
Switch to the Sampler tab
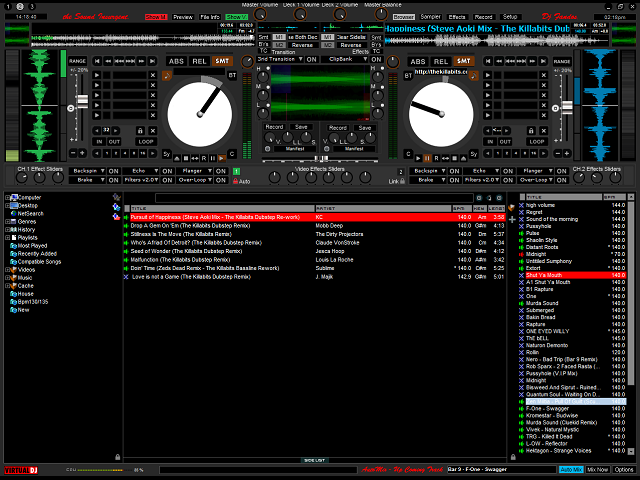(x=430, y=17)
